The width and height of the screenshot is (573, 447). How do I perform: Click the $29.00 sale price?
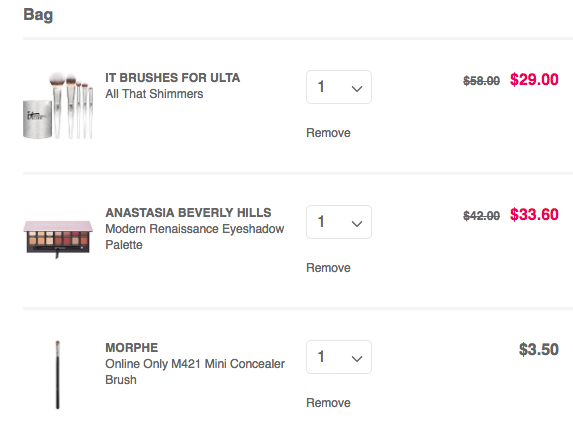[534, 80]
